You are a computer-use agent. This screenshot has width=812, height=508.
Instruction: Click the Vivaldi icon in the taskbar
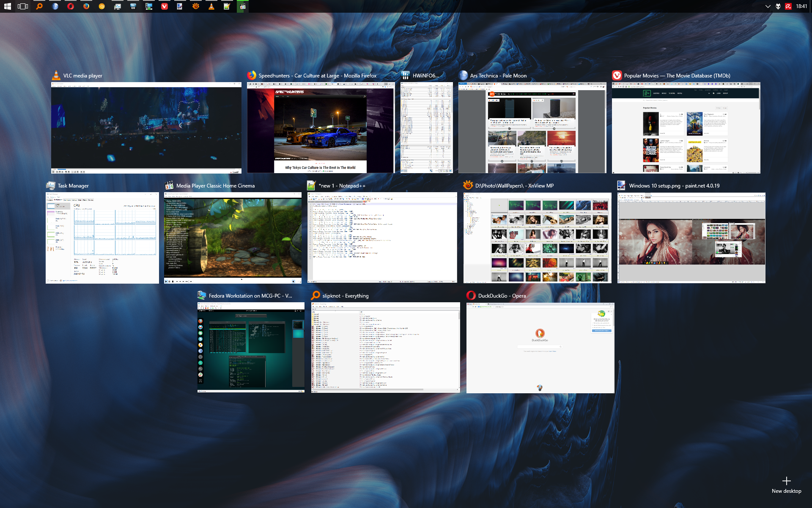[x=165, y=6]
